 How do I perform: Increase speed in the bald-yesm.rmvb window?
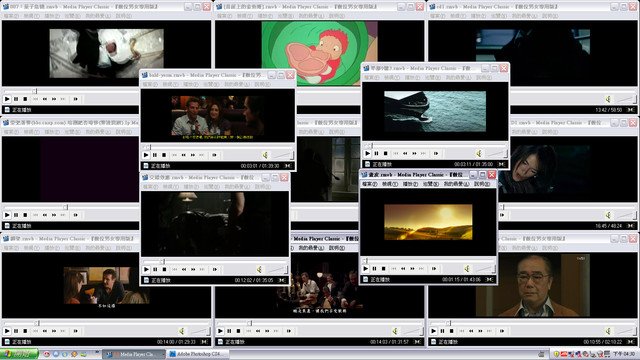(x=193, y=155)
